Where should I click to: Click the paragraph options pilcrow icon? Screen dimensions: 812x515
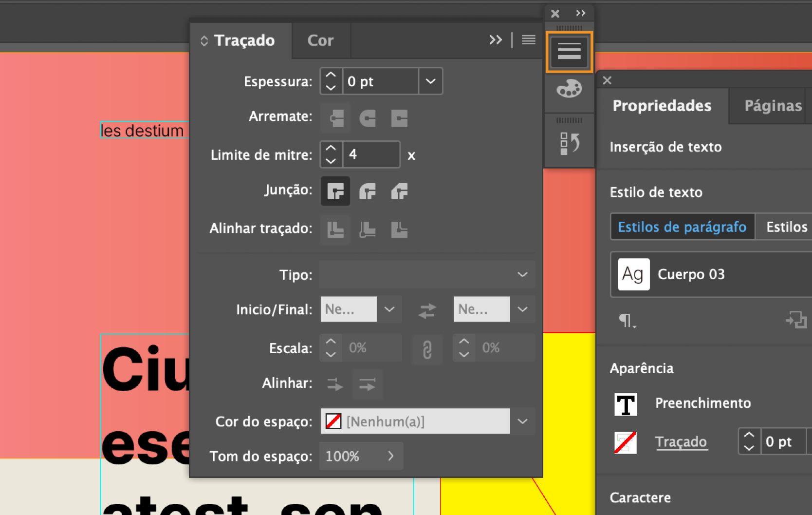pos(627,320)
